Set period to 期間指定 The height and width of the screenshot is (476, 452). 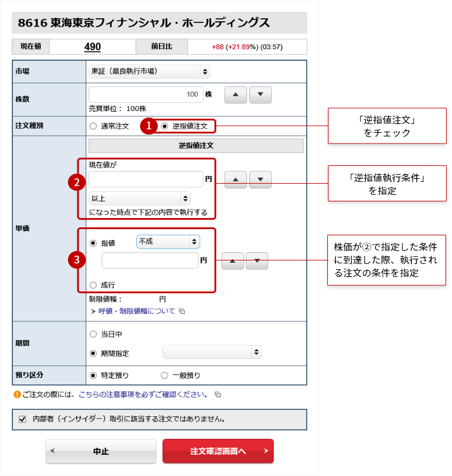coord(93,353)
